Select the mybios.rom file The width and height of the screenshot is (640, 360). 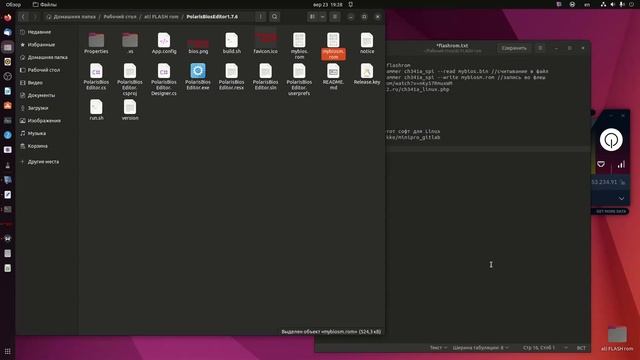click(299, 46)
